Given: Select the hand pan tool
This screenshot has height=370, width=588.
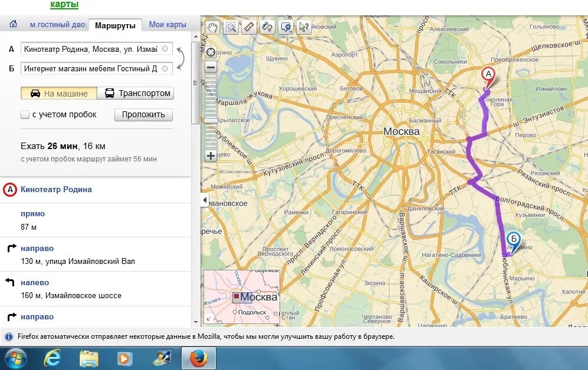Looking at the screenshot, I should (212, 27).
